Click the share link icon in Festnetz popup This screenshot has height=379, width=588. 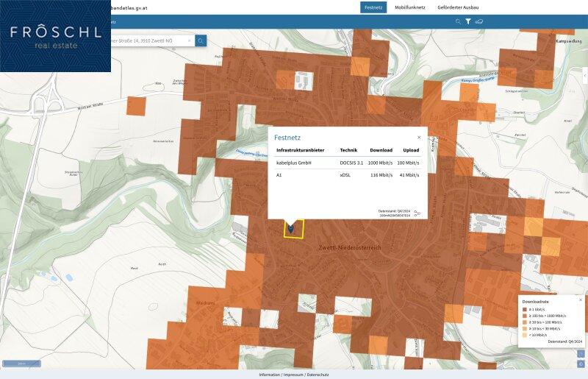(x=417, y=213)
